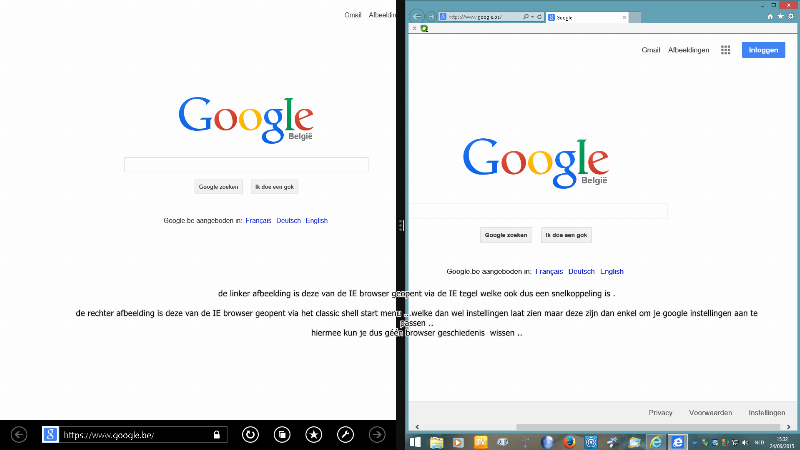Viewport: 800px width, 450px height.
Task: Open the Windows Start button
Action: (x=415, y=442)
